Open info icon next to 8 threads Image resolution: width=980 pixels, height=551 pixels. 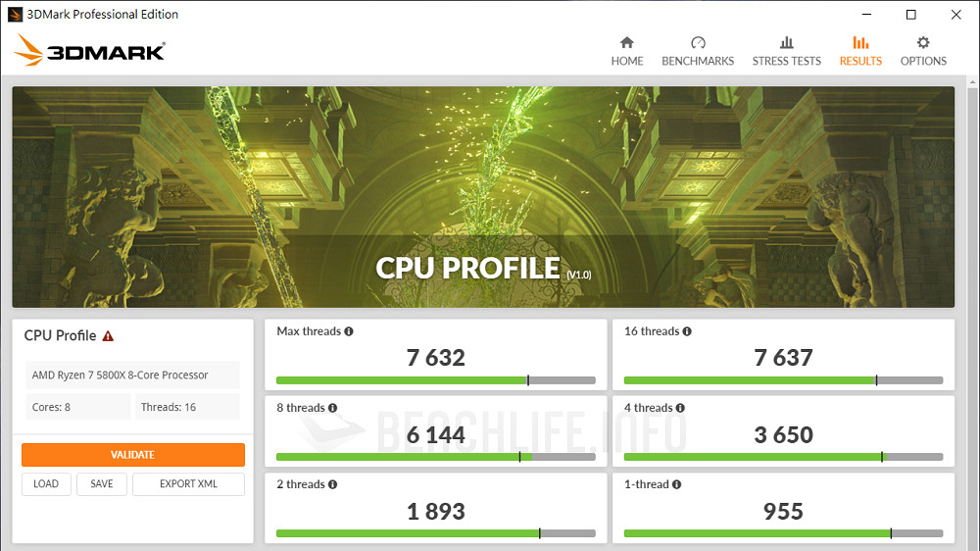pos(332,408)
